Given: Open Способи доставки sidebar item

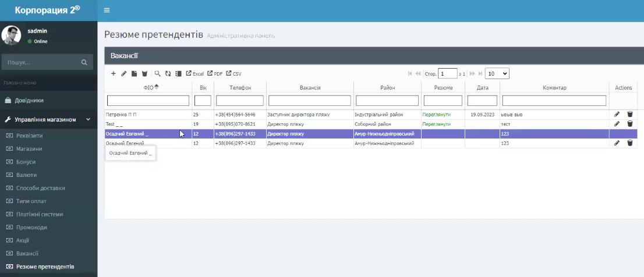Looking at the screenshot, I should pos(40,188).
